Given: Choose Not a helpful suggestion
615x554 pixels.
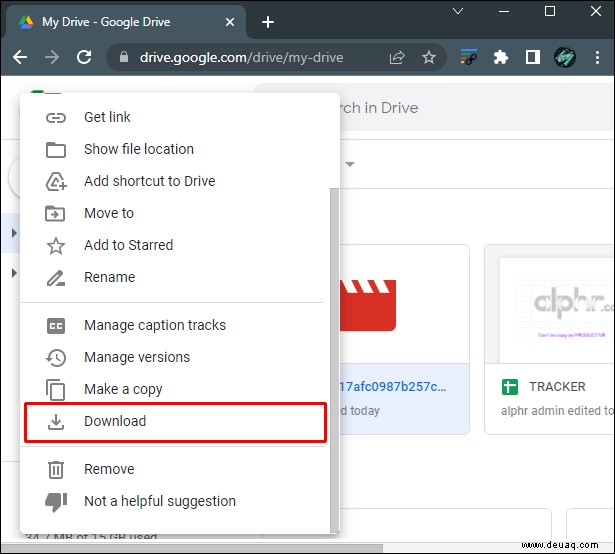Looking at the screenshot, I should pos(175,501).
